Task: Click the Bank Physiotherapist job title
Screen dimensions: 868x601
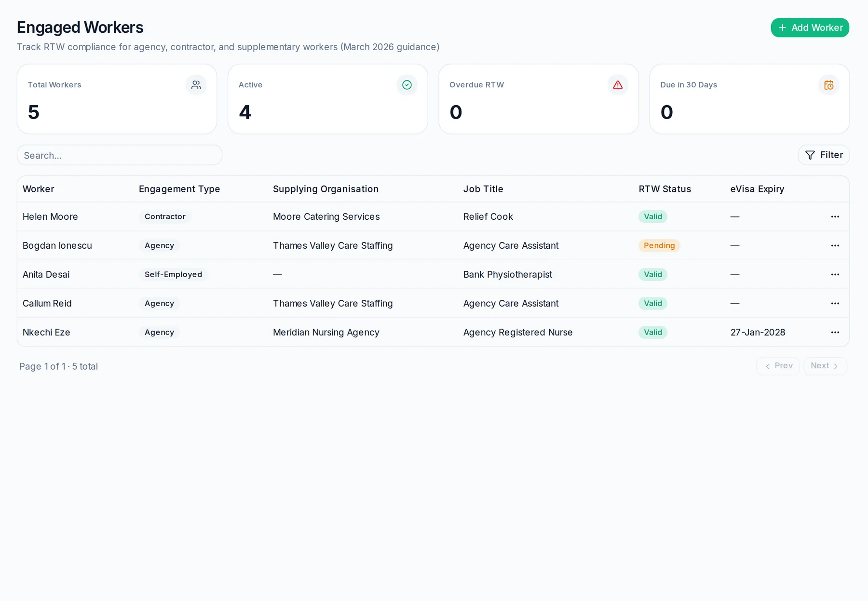Action: tap(508, 274)
